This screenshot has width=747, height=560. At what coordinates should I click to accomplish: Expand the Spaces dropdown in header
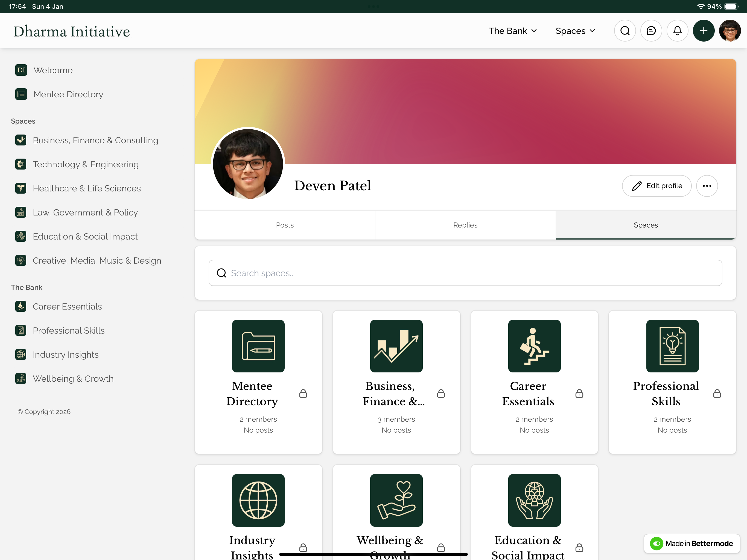tap(575, 31)
